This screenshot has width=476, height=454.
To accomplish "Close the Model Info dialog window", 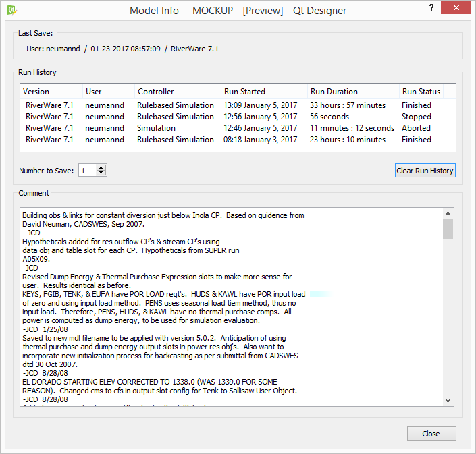I will click(456, 8).
